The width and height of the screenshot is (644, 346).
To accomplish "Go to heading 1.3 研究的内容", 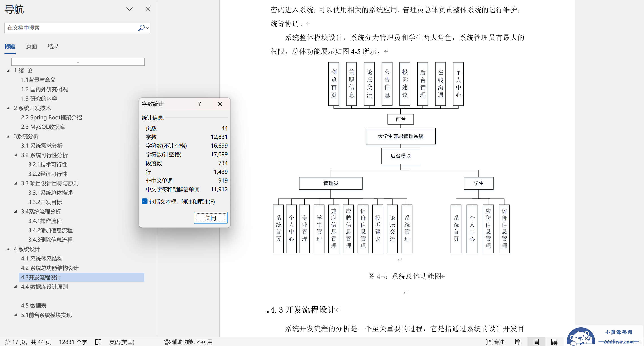I will (39, 99).
